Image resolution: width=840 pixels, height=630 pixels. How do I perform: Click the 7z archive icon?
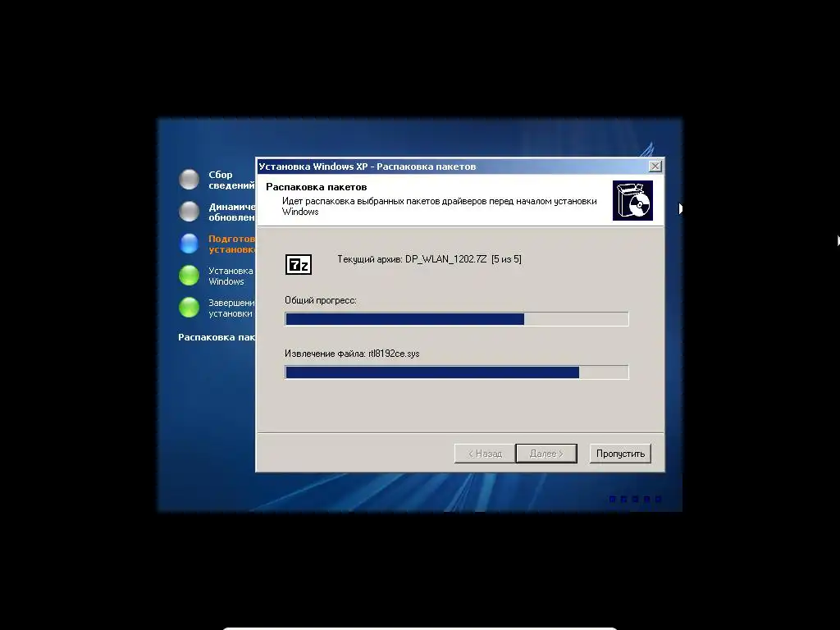299,265
